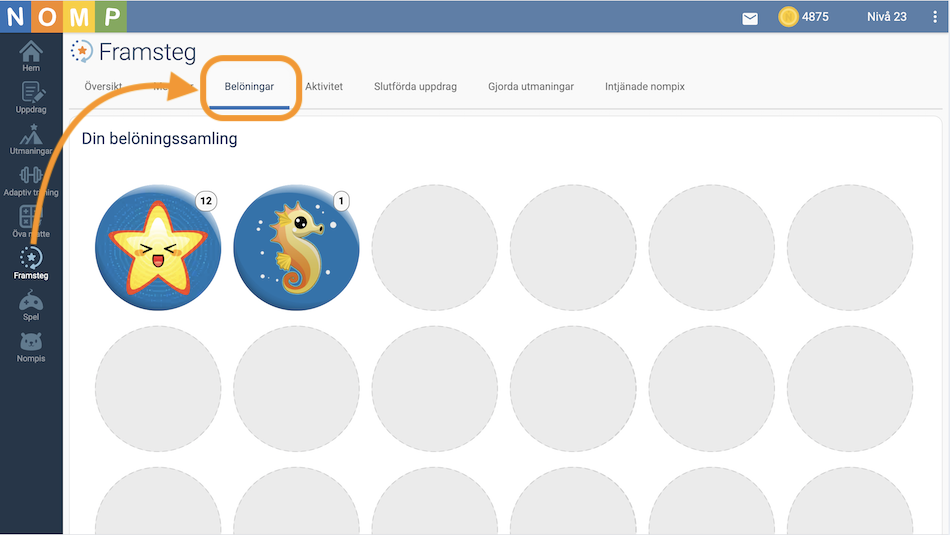View the Intjänade nompix tab
The height and width of the screenshot is (535, 950).
tap(645, 87)
